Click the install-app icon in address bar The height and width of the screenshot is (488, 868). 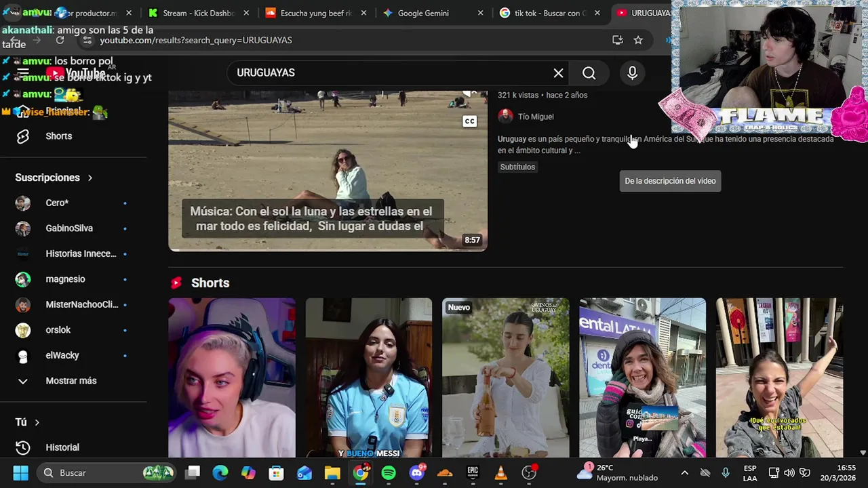[617, 40]
